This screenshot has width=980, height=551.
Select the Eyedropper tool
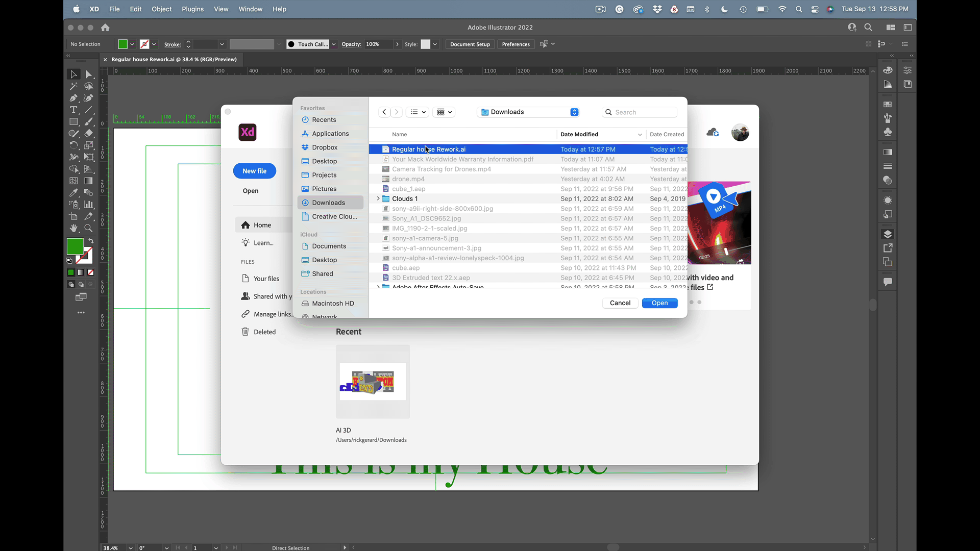pos(73,193)
